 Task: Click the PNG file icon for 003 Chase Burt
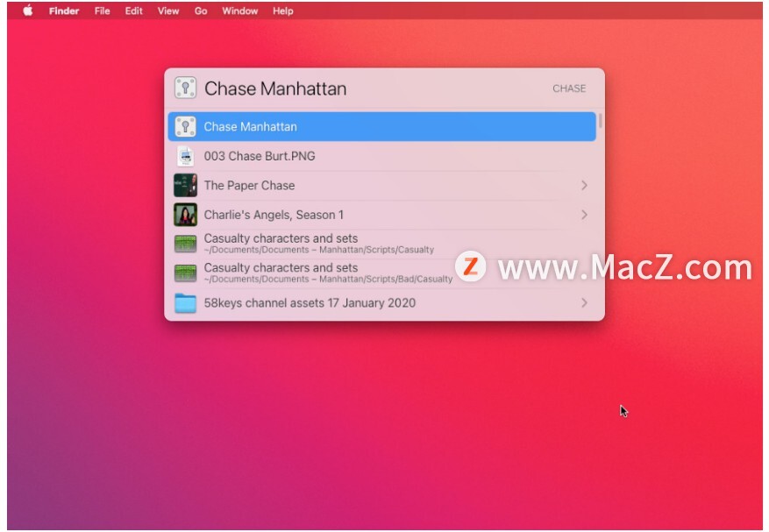(x=185, y=156)
